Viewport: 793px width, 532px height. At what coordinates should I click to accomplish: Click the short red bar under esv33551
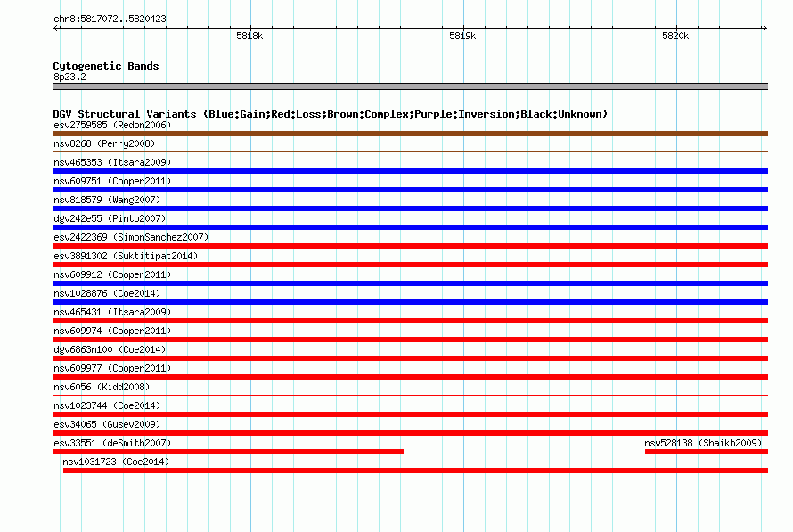pos(228,452)
